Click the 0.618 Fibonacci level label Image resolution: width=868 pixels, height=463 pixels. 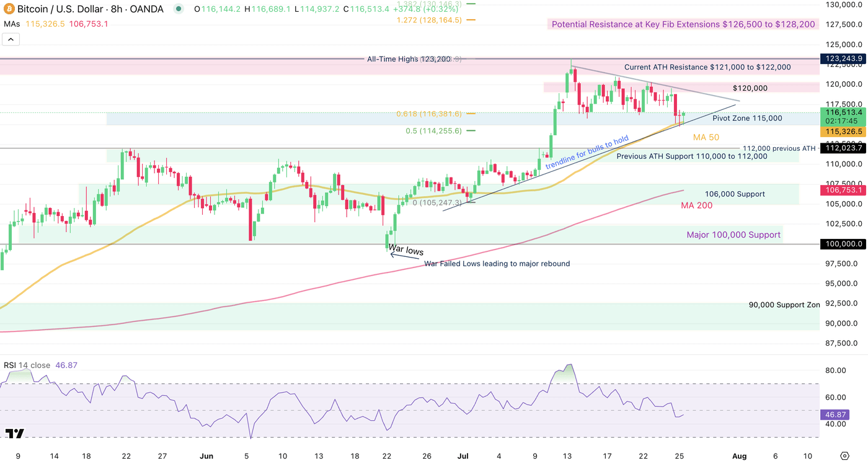428,114
